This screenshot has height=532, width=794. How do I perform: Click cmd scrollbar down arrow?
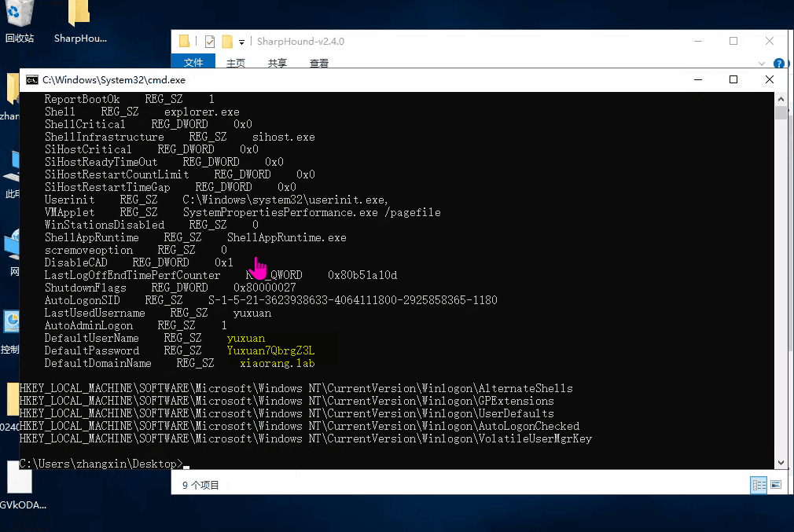tap(781, 463)
